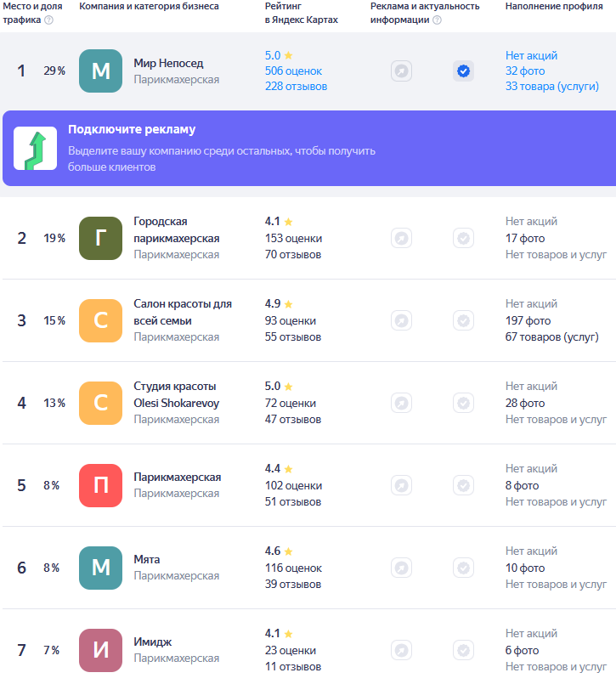Click the advertising arrow icon in Имидж row
616x684 pixels.
[x=401, y=650]
